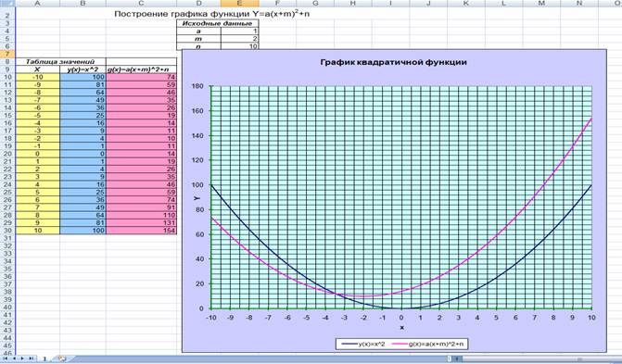This screenshot has height=364, width=622.
Task: Grab the tab bar split handle
Action: (x=450, y=358)
